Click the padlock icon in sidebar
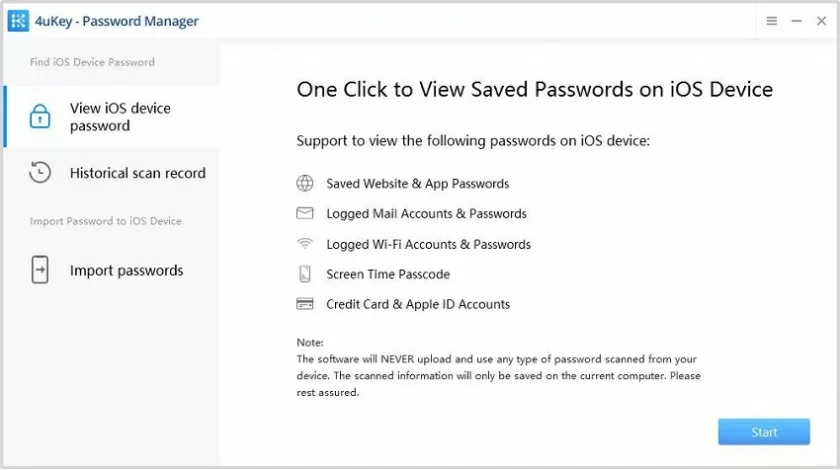This screenshot has width=840, height=470. pos(40,117)
